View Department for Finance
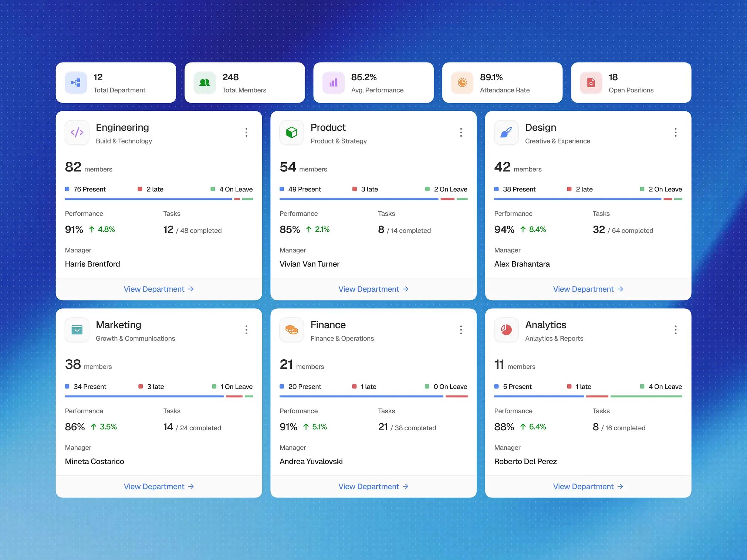Image resolution: width=747 pixels, height=560 pixels. tap(373, 486)
